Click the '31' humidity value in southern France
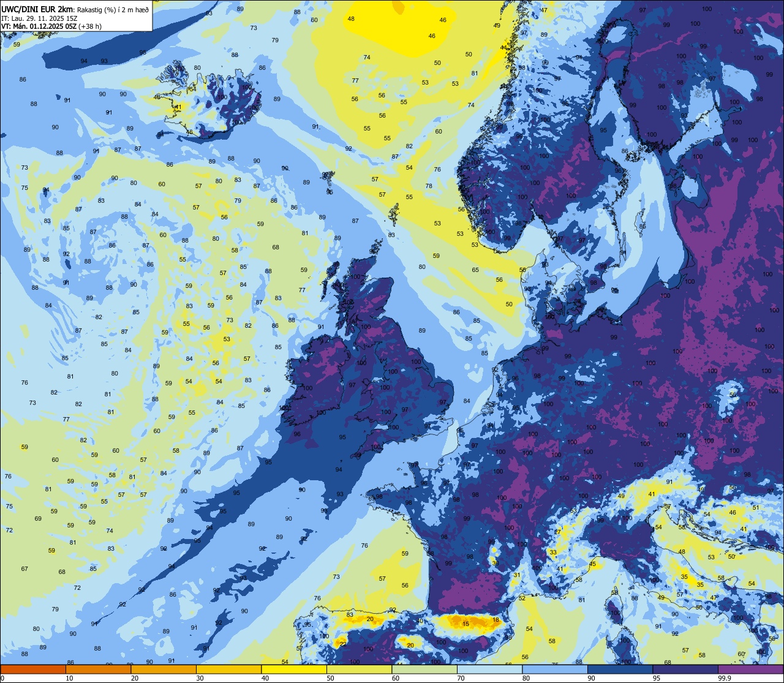Image resolution: width=784 pixels, height=683 pixels. 517,575
